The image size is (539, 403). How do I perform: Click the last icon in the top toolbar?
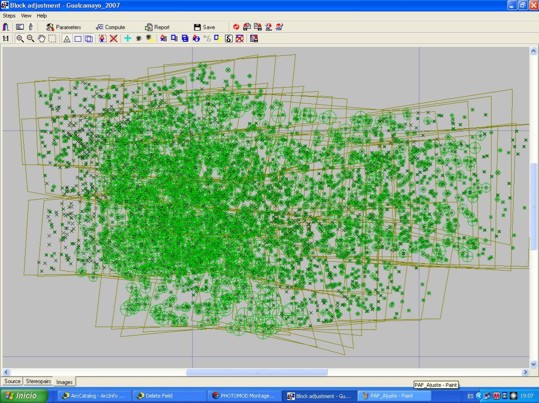pyautogui.click(x=279, y=27)
